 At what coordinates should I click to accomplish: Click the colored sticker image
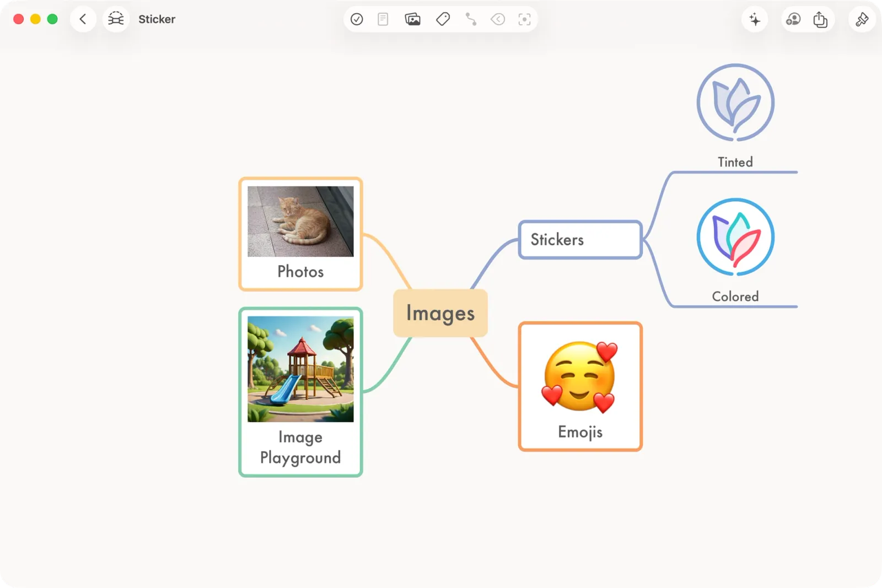[735, 237]
